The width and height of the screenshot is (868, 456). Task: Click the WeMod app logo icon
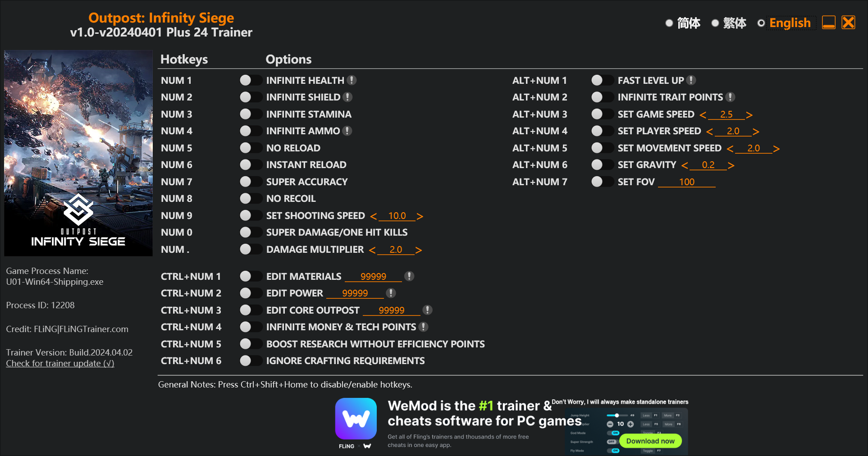pyautogui.click(x=356, y=419)
